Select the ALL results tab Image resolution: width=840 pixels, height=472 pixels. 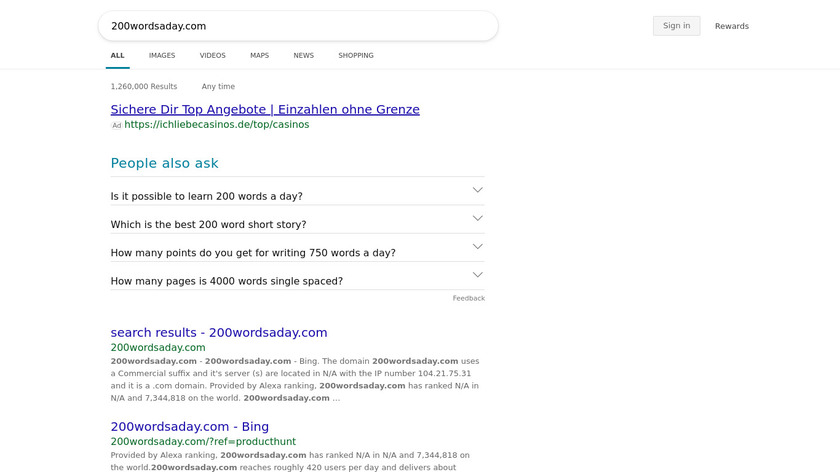coord(118,56)
